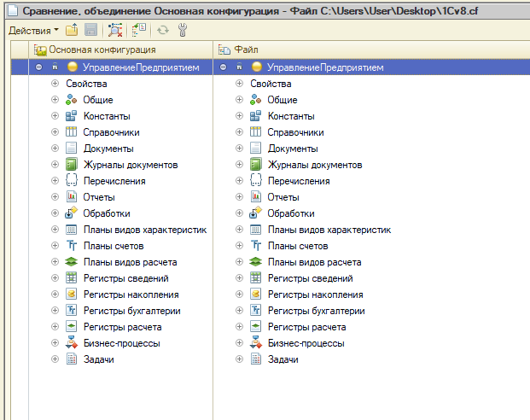Select Константы in the right tree
Image resolution: width=530 pixels, height=420 pixels.
(x=291, y=116)
